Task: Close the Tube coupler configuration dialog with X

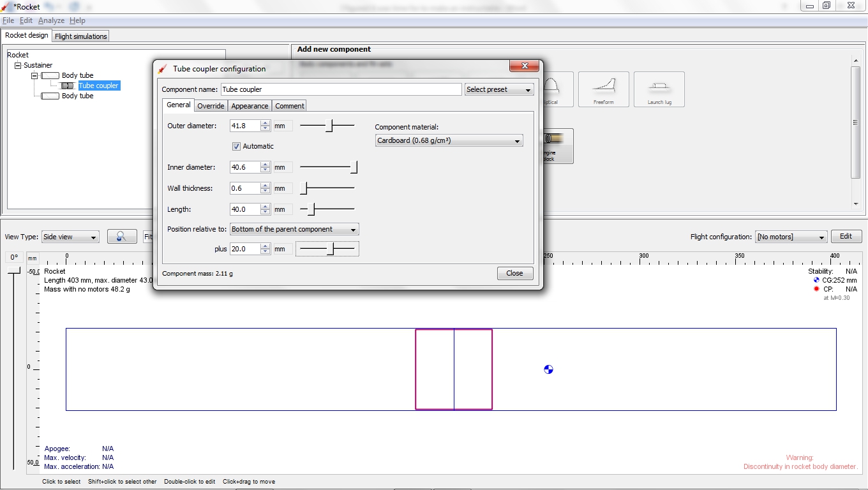Action: [525, 66]
